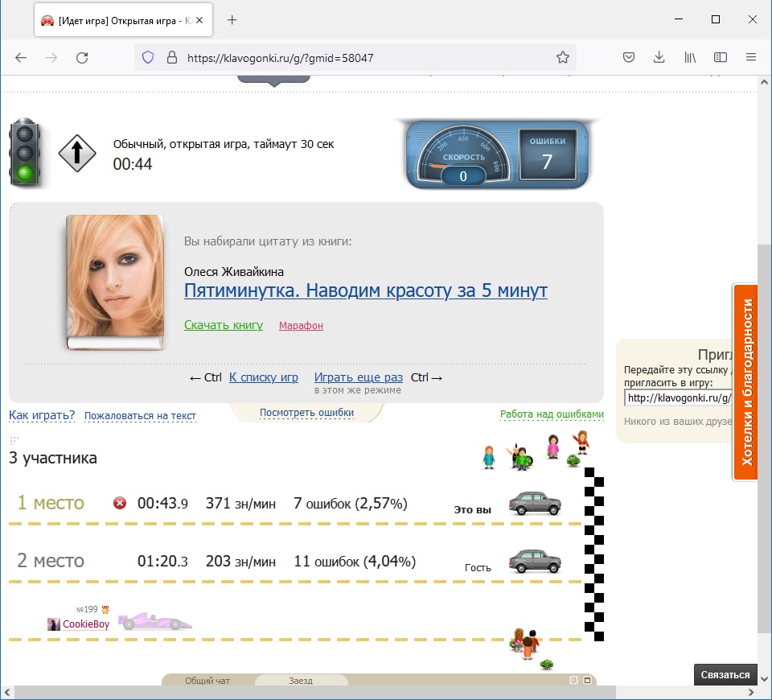
Task: Click the scroll-up arrow of the page scrollbar
Action: pyautogui.click(x=764, y=82)
